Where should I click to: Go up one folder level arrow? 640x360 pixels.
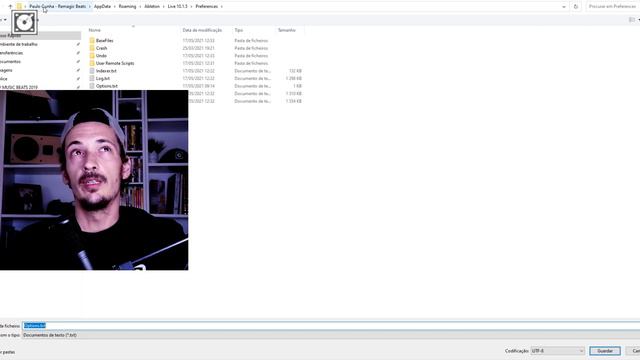10,7
